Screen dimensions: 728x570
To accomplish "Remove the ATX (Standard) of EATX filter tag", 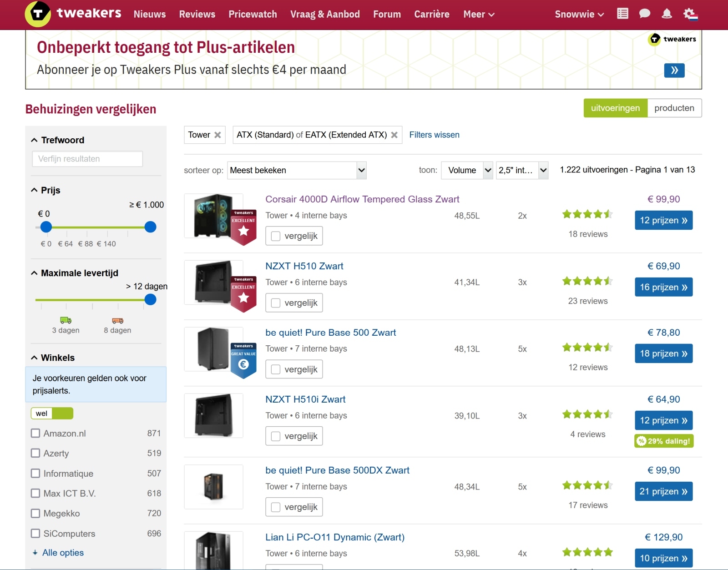I will [x=394, y=135].
